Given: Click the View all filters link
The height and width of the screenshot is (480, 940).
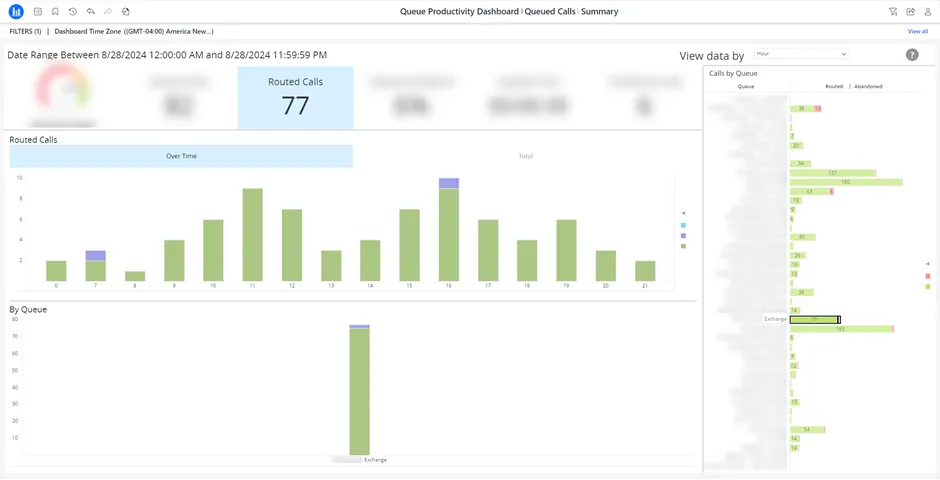Looking at the screenshot, I should [x=918, y=31].
